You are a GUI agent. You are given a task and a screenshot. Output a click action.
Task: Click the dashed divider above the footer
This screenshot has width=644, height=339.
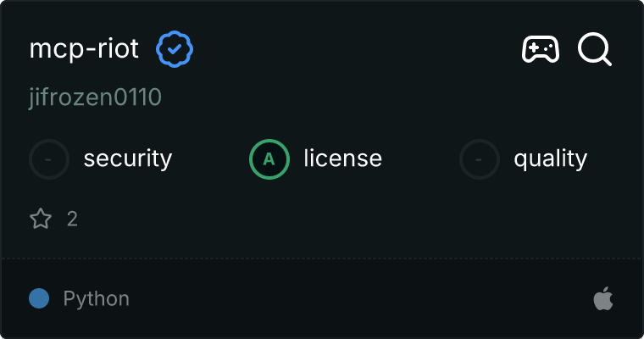click(322, 258)
